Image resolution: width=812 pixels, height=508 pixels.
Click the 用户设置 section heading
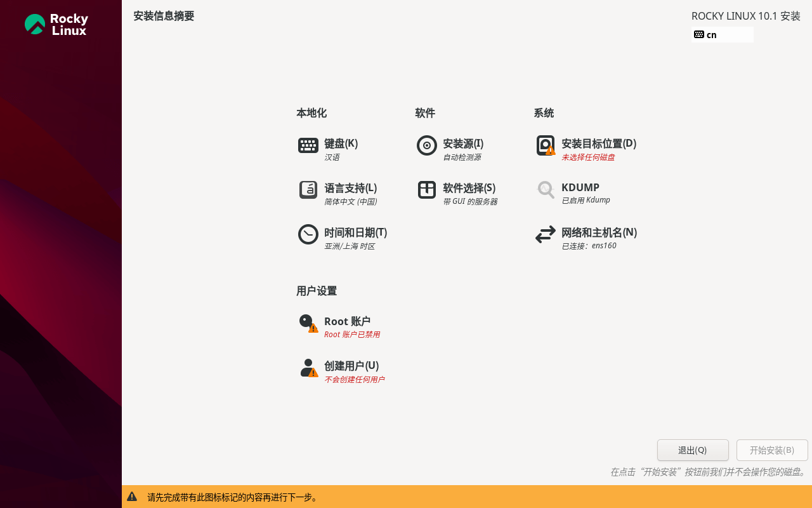(317, 291)
